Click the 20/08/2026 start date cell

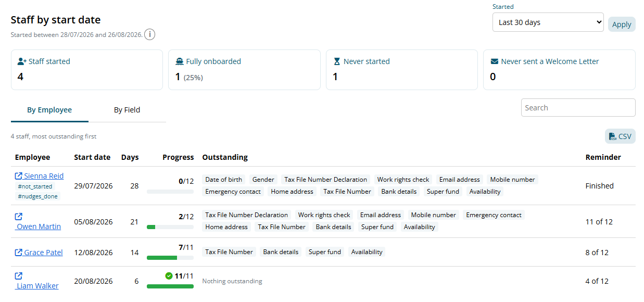click(94, 281)
